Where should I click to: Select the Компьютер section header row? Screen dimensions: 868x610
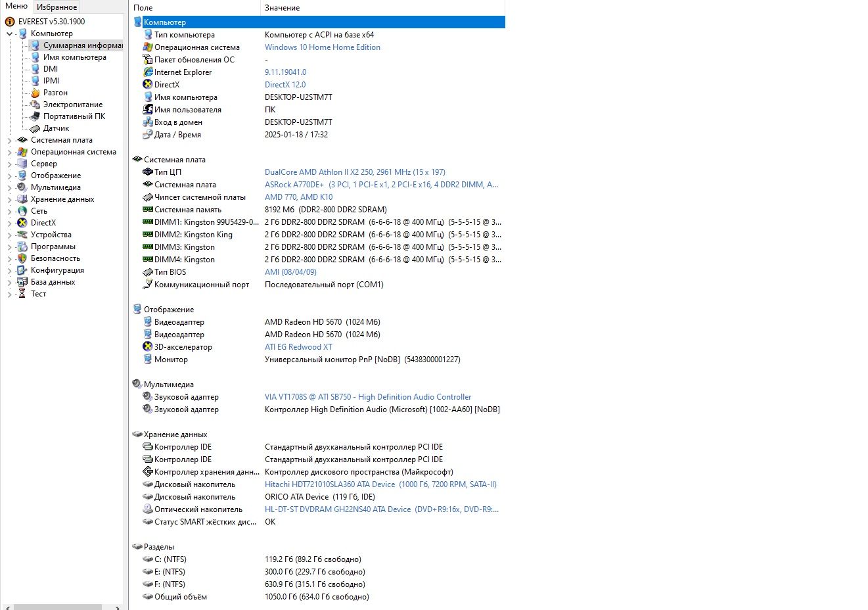[x=319, y=22]
